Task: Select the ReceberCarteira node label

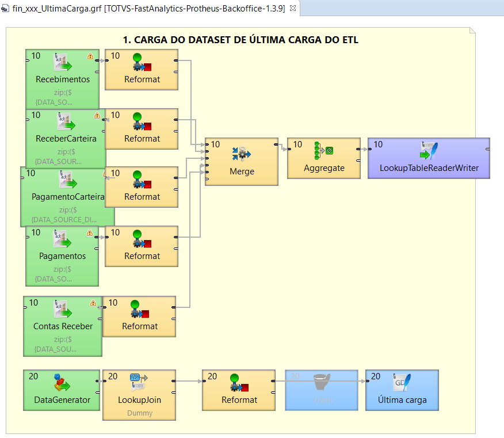Action: 66,139
